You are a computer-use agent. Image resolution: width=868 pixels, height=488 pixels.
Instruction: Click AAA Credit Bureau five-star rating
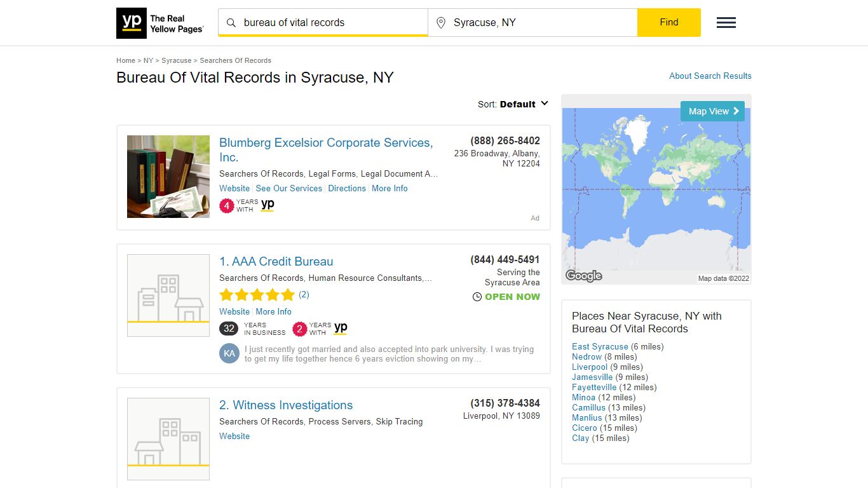pos(257,295)
